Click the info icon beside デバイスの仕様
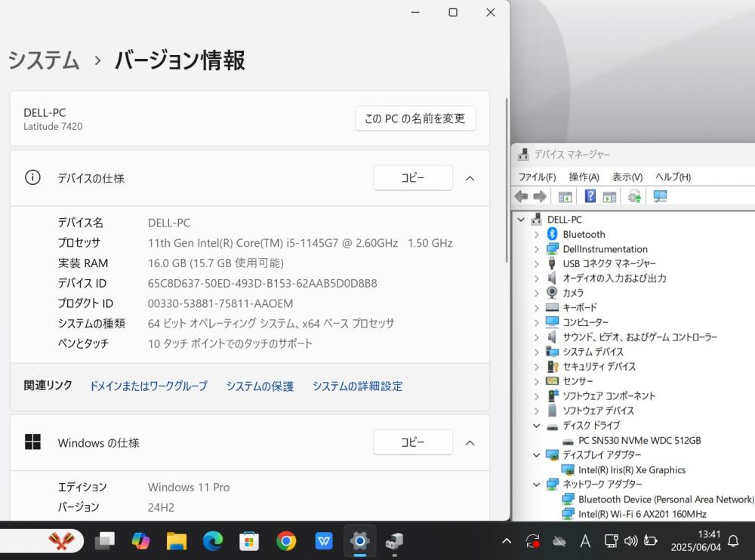The height and width of the screenshot is (560, 755). pyautogui.click(x=32, y=177)
